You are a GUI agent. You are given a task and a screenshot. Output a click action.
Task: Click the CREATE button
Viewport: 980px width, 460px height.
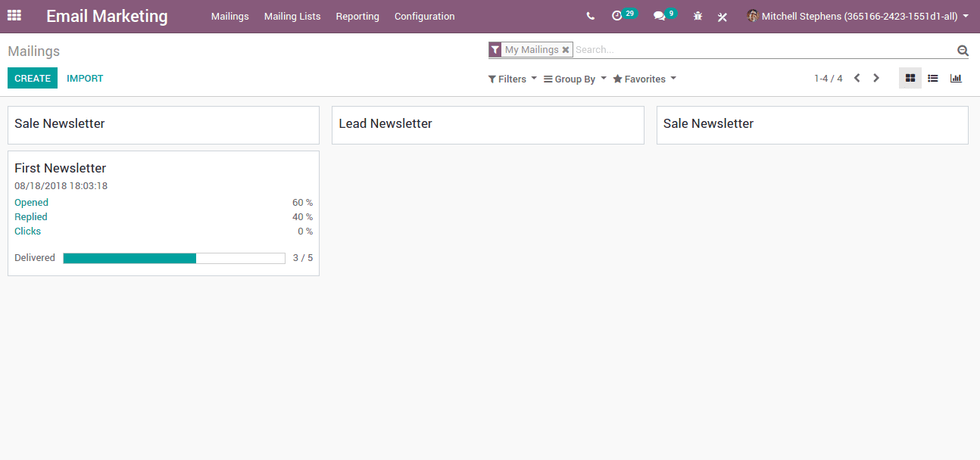pos(33,78)
